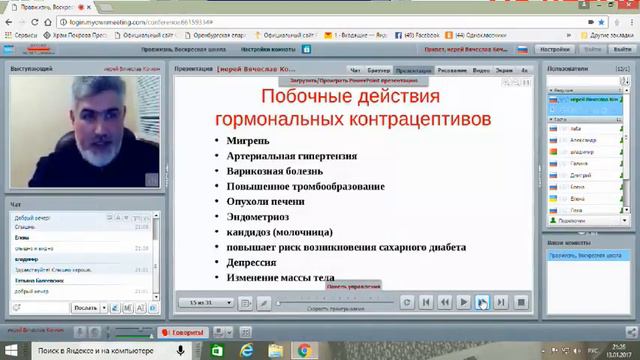Click the users search input field
The image size is (640, 360).
pyautogui.click(x=582, y=80)
